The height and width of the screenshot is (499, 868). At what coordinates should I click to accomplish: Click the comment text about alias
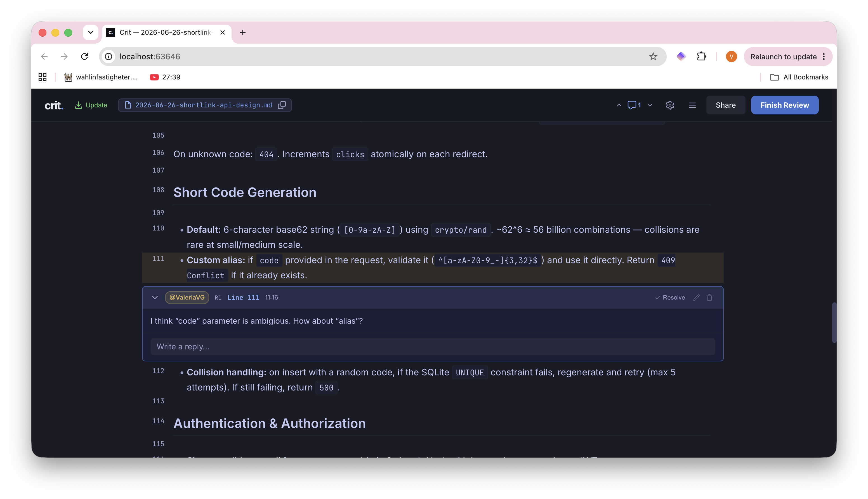256,321
